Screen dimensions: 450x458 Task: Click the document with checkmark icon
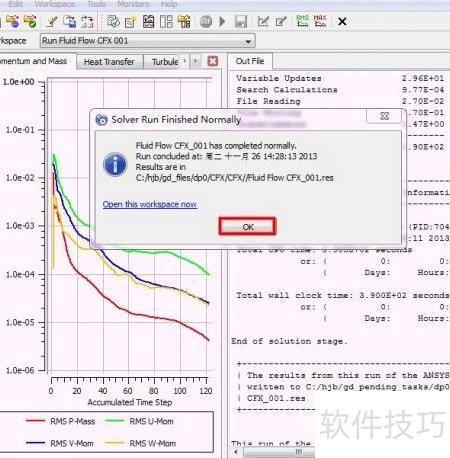[x=113, y=22]
